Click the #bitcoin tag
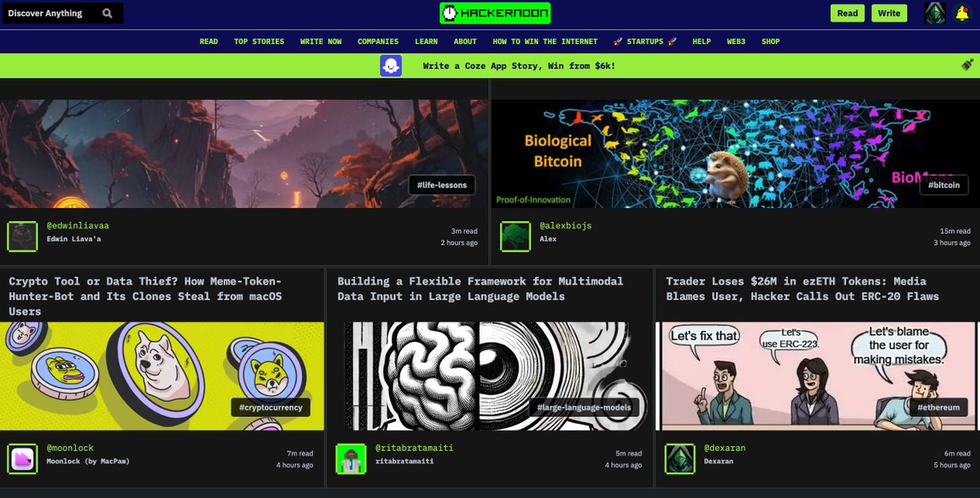 (x=944, y=185)
